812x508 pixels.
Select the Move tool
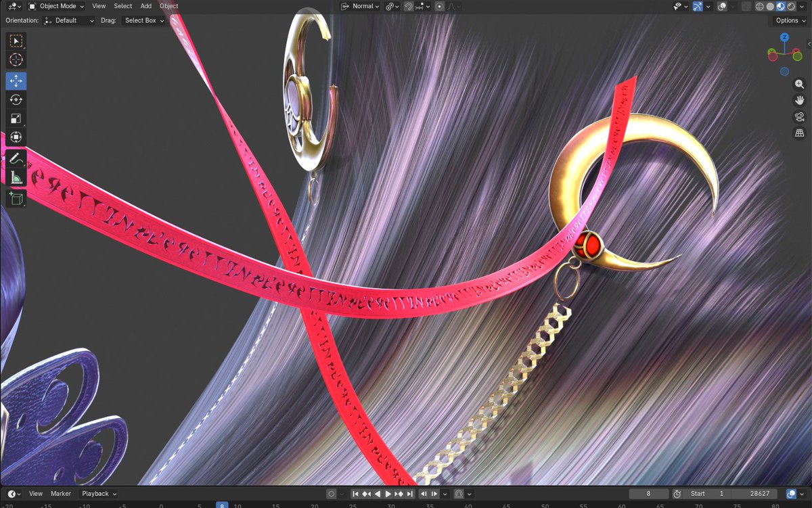point(16,81)
